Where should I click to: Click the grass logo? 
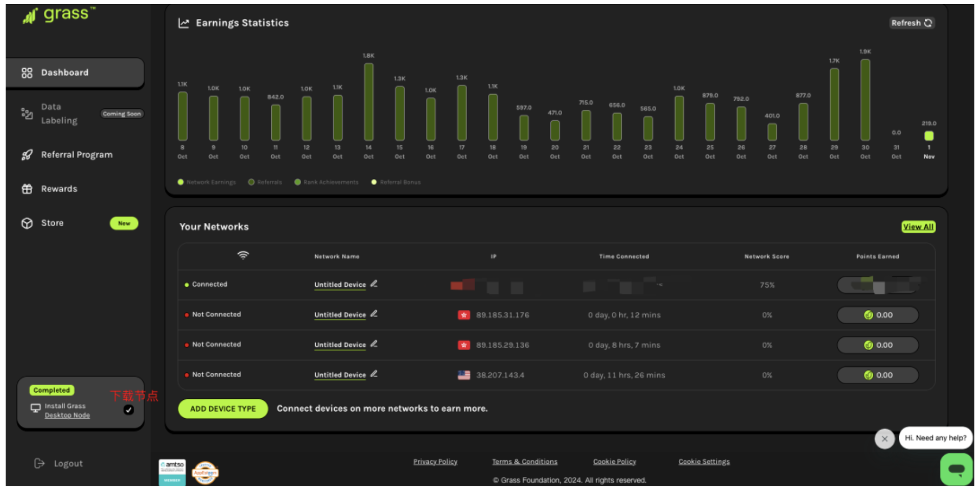pyautogui.click(x=59, y=15)
